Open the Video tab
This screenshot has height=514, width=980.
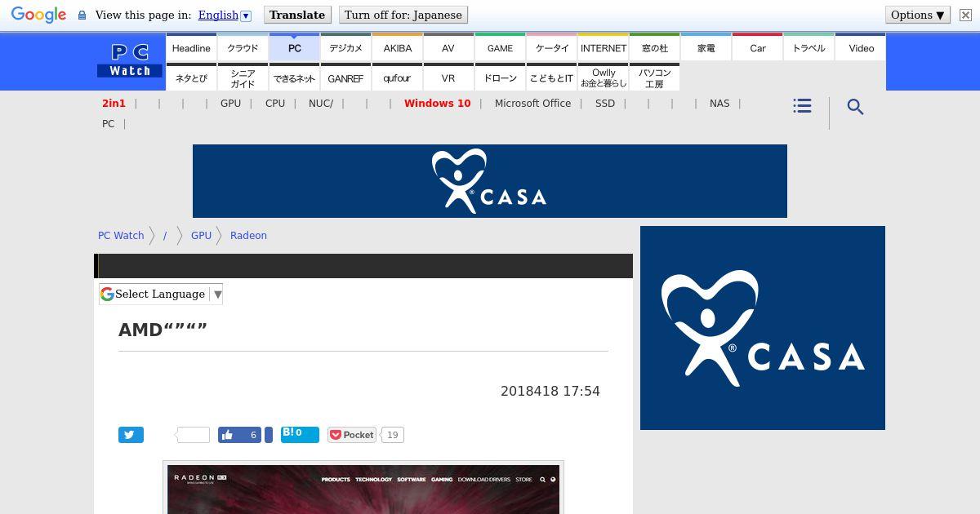coord(861,48)
